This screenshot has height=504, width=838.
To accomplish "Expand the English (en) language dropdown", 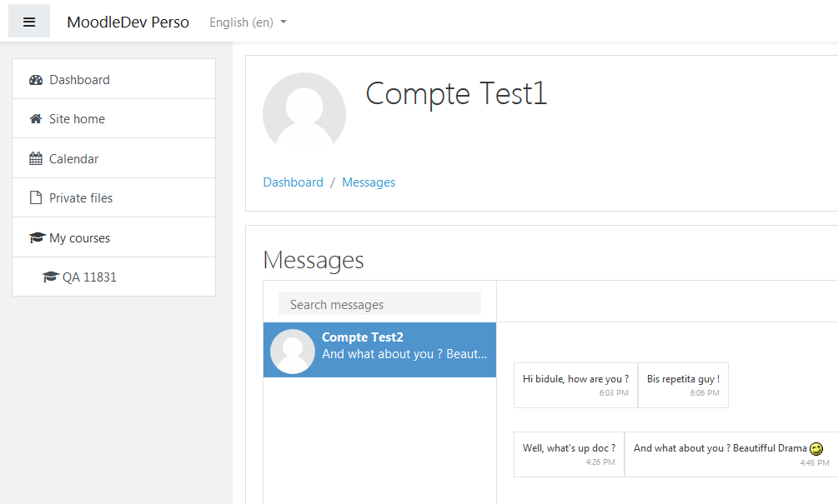I will 248,22.
